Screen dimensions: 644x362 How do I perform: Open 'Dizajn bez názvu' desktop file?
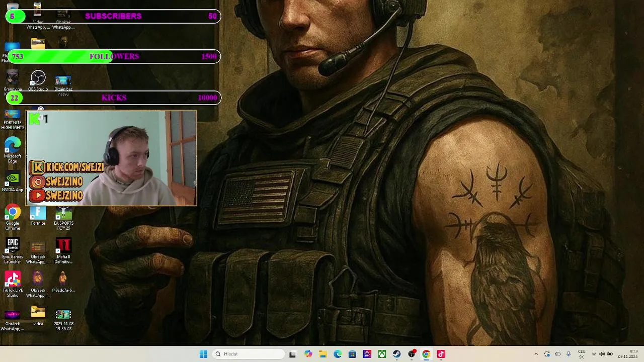pos(63,85)
